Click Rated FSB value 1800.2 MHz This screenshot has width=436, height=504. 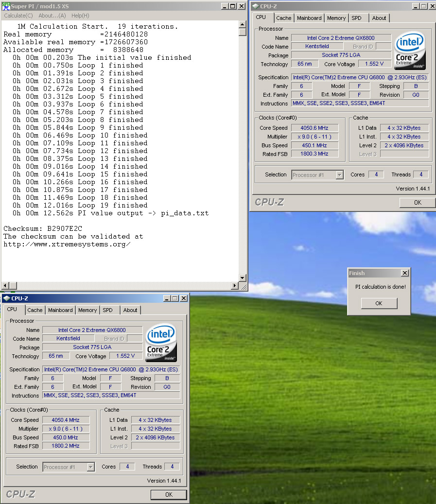(x=66, y=446)
